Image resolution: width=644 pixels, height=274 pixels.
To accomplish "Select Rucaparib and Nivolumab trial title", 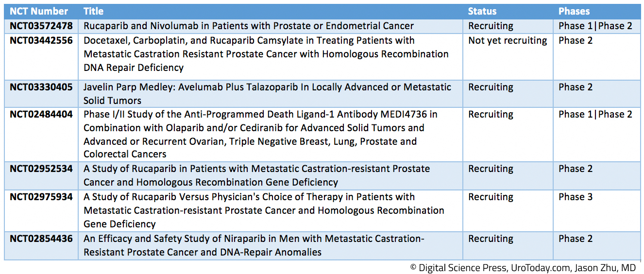I will [249, 26].
